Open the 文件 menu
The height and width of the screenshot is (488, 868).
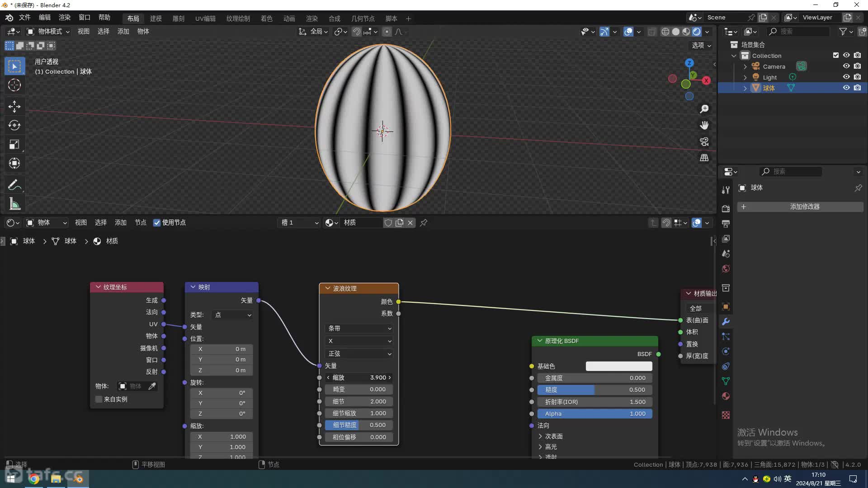pos(24,18)
